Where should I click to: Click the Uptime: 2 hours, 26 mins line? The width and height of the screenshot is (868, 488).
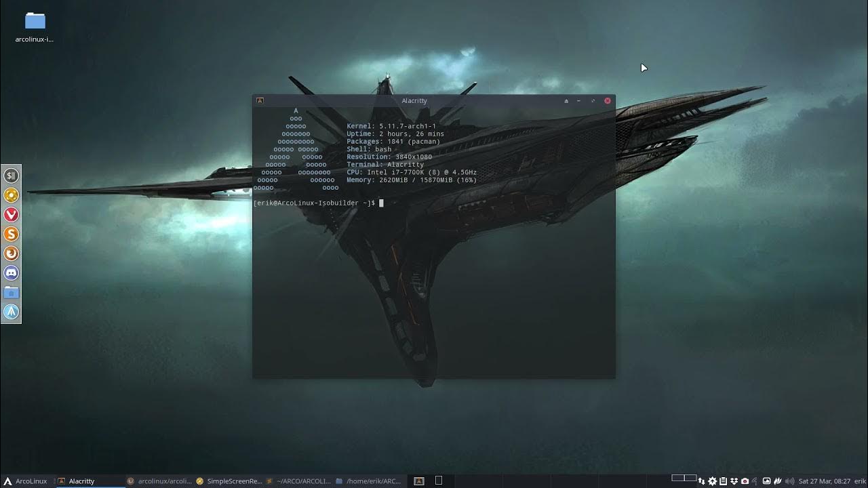tap(395, 134)
